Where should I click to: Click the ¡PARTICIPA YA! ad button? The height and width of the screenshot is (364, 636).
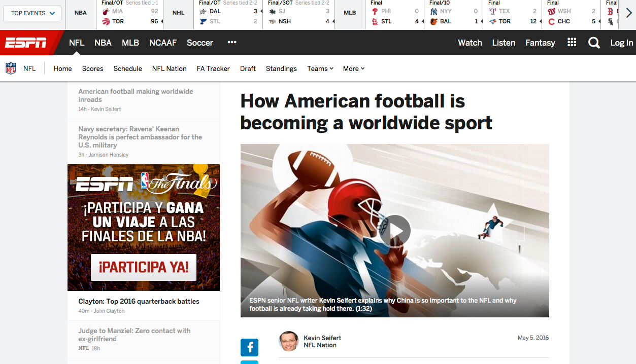click(144, 267)
